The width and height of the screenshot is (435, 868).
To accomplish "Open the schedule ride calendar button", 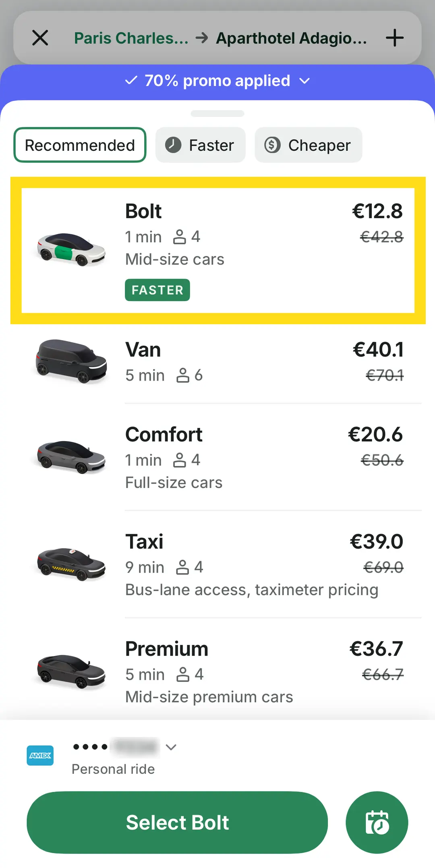I will (377, 822).
